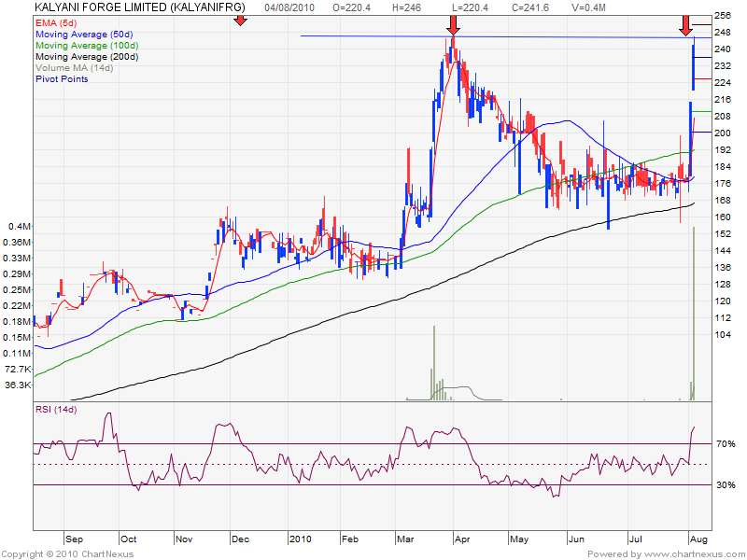
Task: Click the Jun month label
Action: (x=576, y=539)
